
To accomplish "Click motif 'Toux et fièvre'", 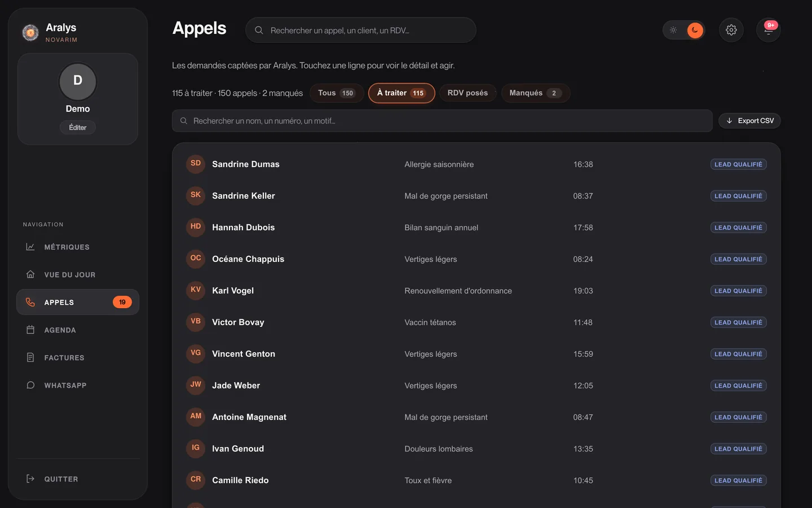I will 428,480.
